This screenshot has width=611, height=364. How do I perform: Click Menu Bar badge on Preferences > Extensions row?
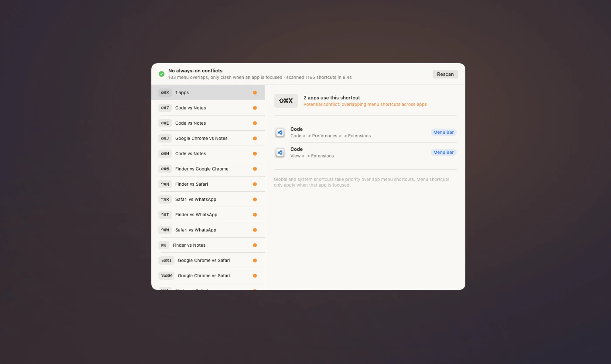click(444, 132)
